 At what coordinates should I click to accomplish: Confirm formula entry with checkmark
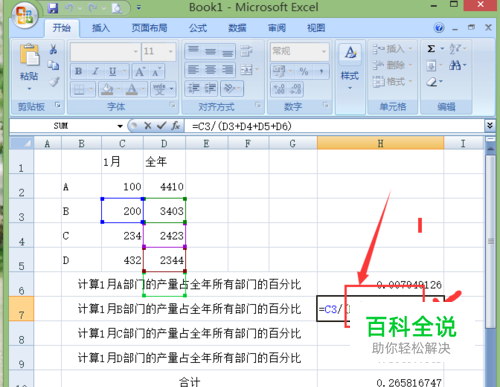pos(162,126)
